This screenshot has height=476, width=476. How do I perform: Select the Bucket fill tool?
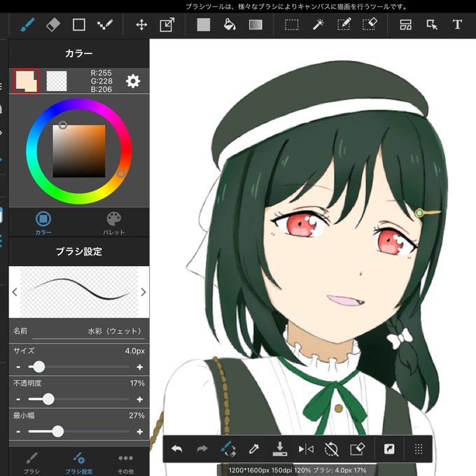pyautogui.click(x=230, y=24)
